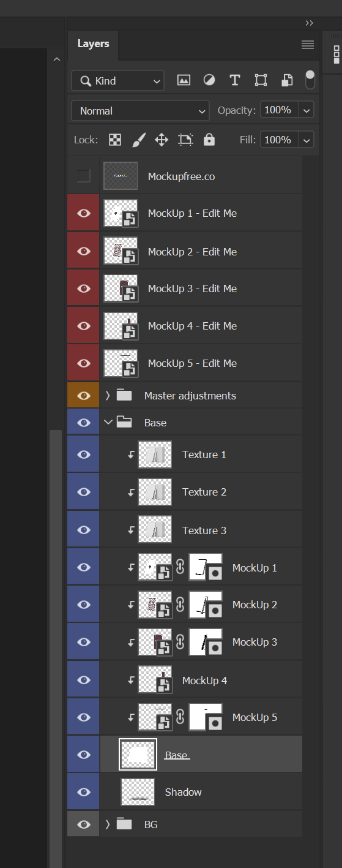Click the Master adjustments folder icon

pyautogui.click(x=124, y=395)
